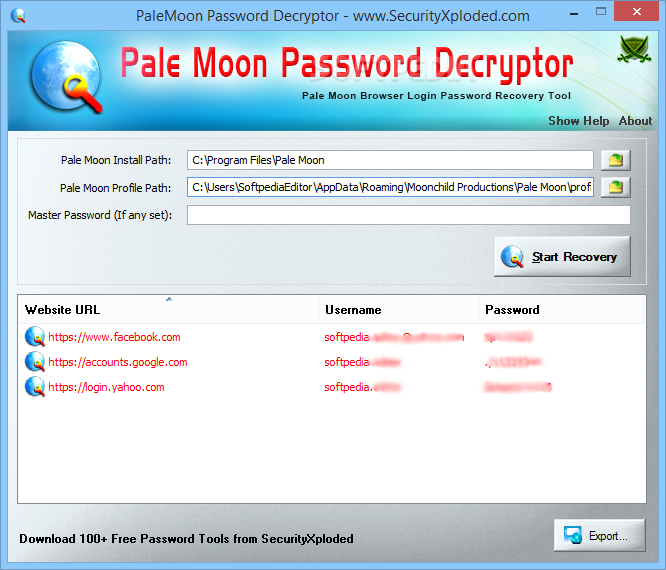Focus the Pale Moon Profile Path field
Image resolution: width=666 pixels, height=570 pixels.
click(x=390, y=187)
